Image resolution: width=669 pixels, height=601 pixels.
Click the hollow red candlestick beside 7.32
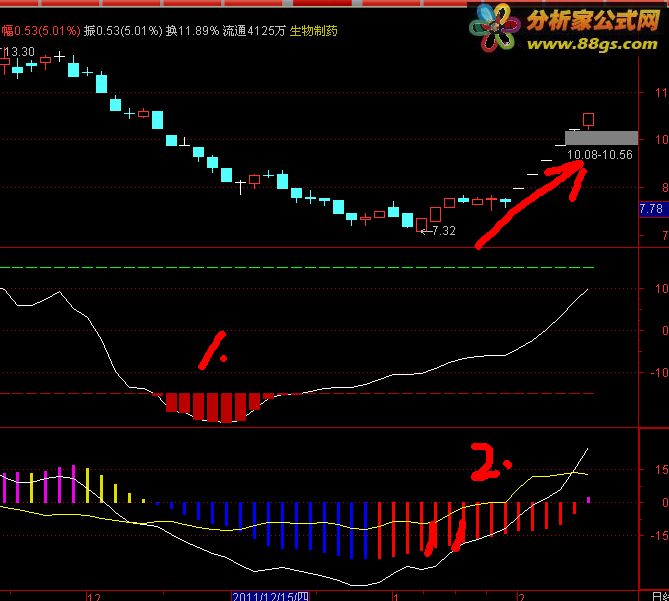(x=422, y=224)
